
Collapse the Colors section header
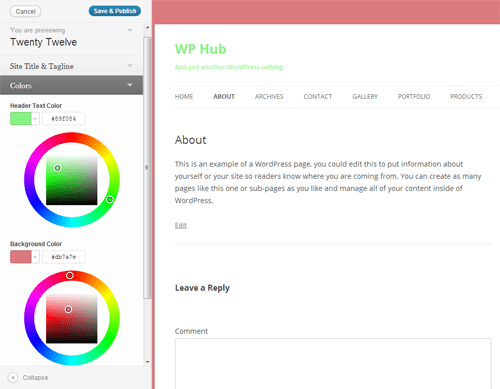point(71,85)
